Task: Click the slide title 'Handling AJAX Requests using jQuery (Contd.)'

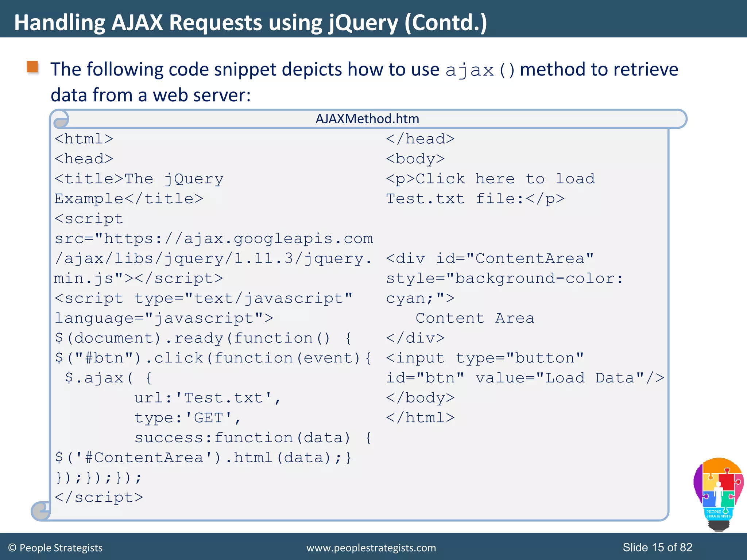Action: tap(251, 23)
